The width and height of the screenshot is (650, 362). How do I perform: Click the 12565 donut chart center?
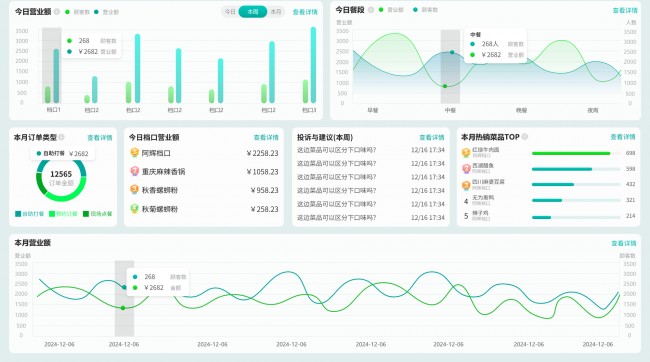coord(61,177)
